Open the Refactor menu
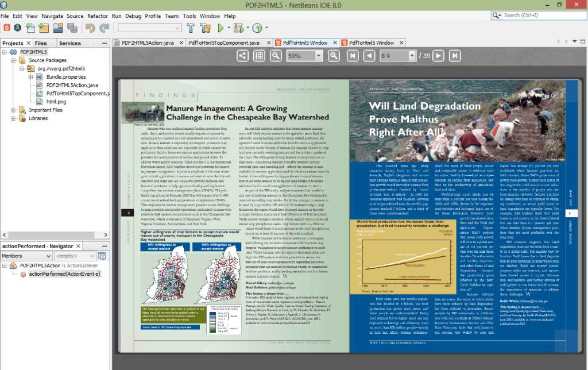Image resolution: width=588 pixels, height=370 pixels. tap(98, 16)
